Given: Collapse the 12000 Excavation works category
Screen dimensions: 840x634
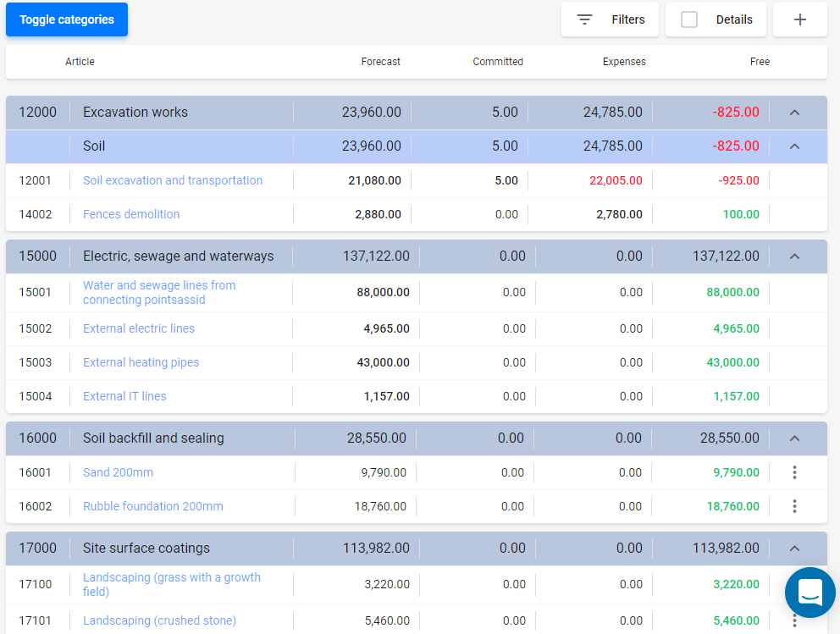Looking at the screenshot, I should point(795,113).
